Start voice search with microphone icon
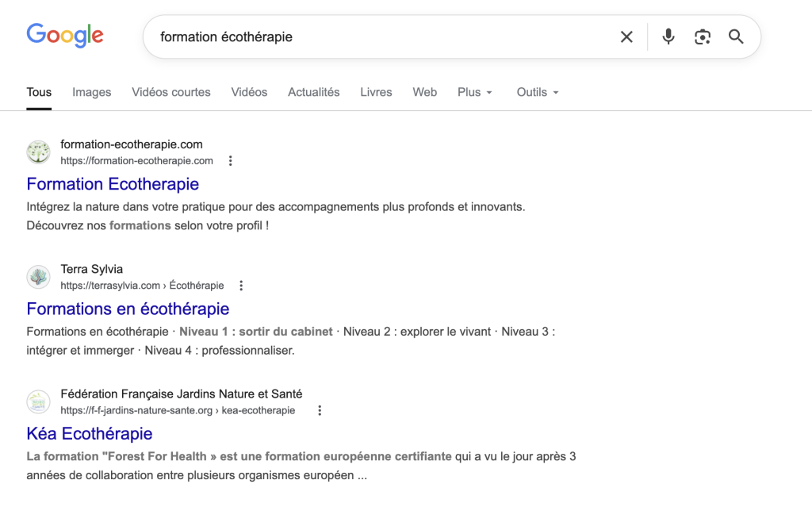 click(668, 36)
